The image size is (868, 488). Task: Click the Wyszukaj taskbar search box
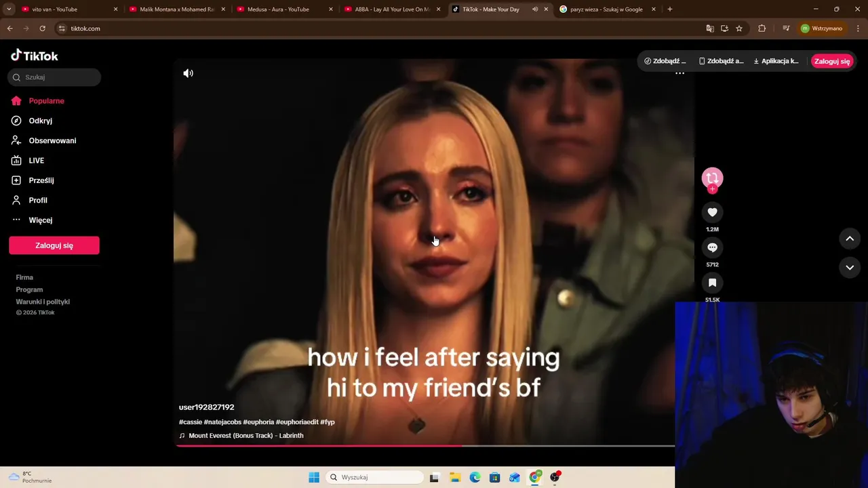(x=374, y=477)
